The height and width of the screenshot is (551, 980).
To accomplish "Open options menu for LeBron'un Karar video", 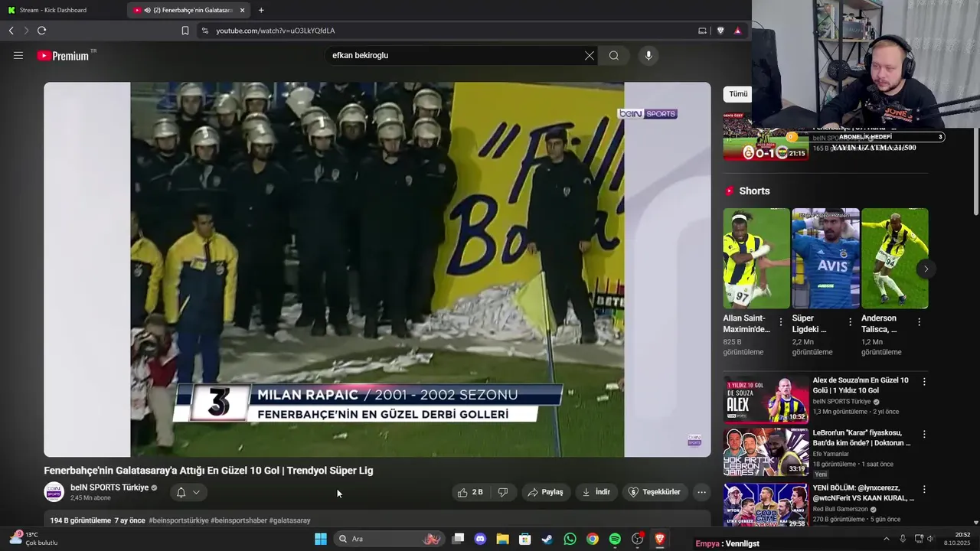I will tap(924, 434).
